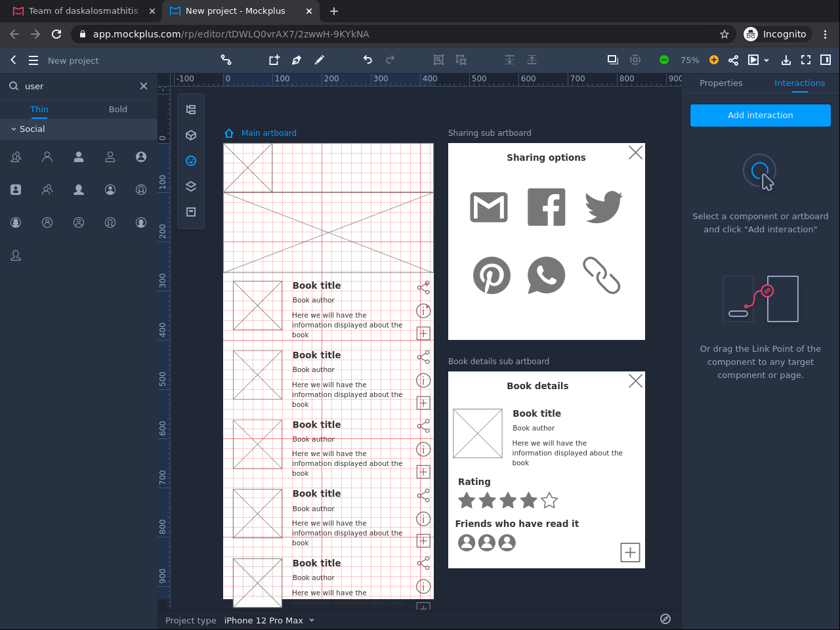Select the Pen tool
840x630 pixels.
297,60
